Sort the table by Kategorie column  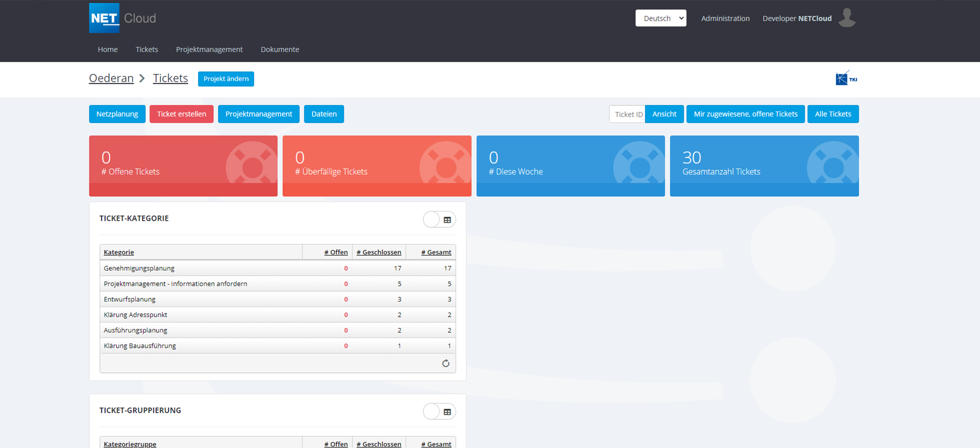119,252
